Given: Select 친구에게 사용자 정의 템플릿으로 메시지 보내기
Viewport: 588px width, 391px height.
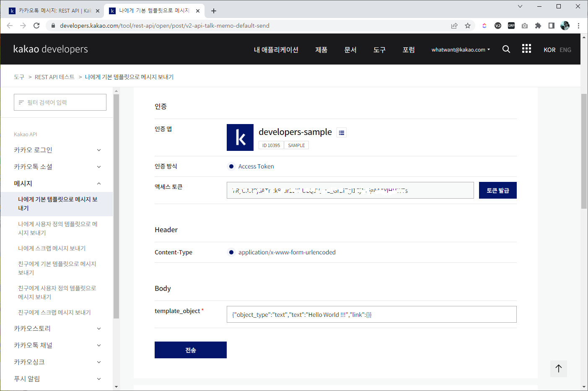Looking at the screenshot, I should point(57,293).
